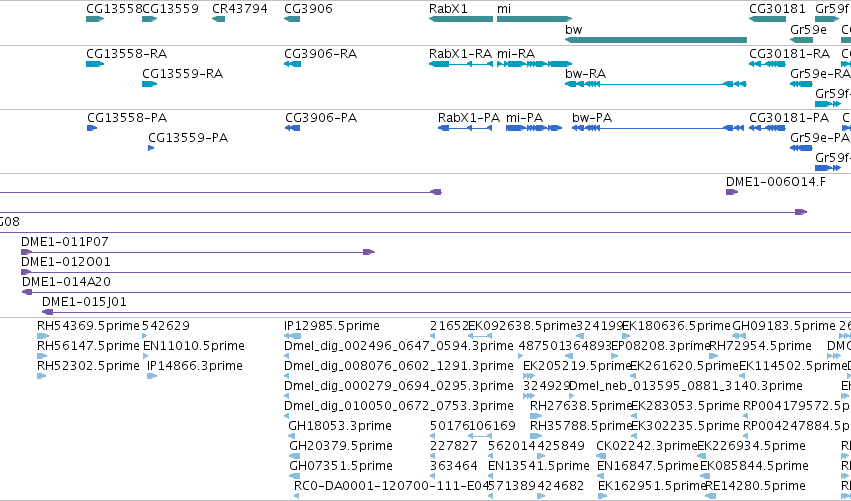The width and height of the screenshot is (851, 501).
Task: Select the RabX1-RA transcript
Action: click(x=461, y=64)
